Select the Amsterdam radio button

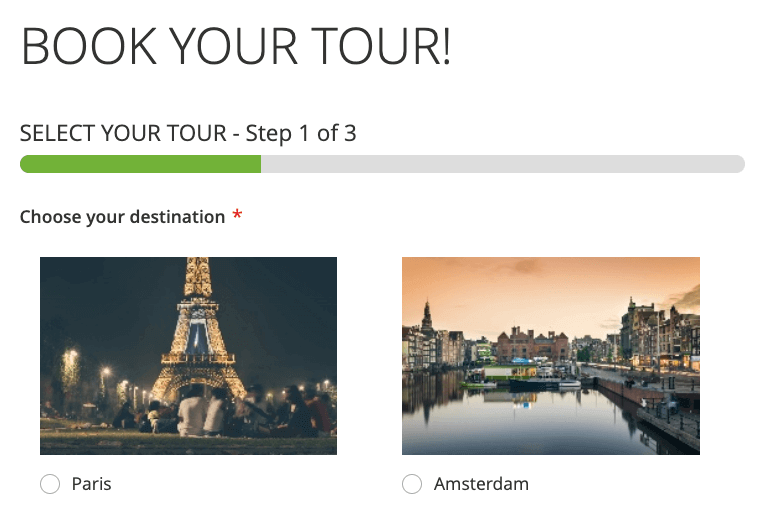point(411,485)
